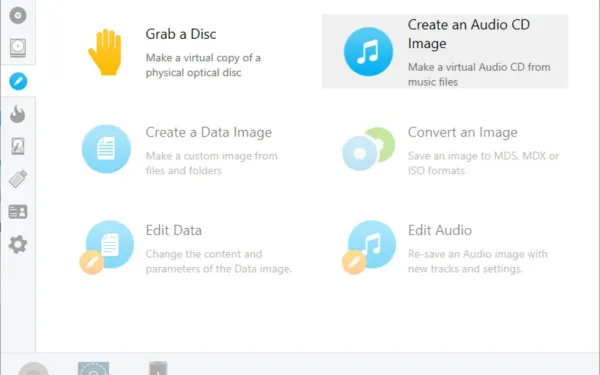Click the Edit Data document-with-pencil icon

(106, 247)
